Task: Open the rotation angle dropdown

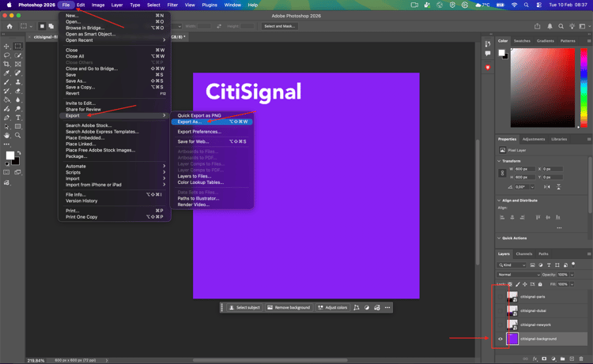Action: tap(532, 187)
